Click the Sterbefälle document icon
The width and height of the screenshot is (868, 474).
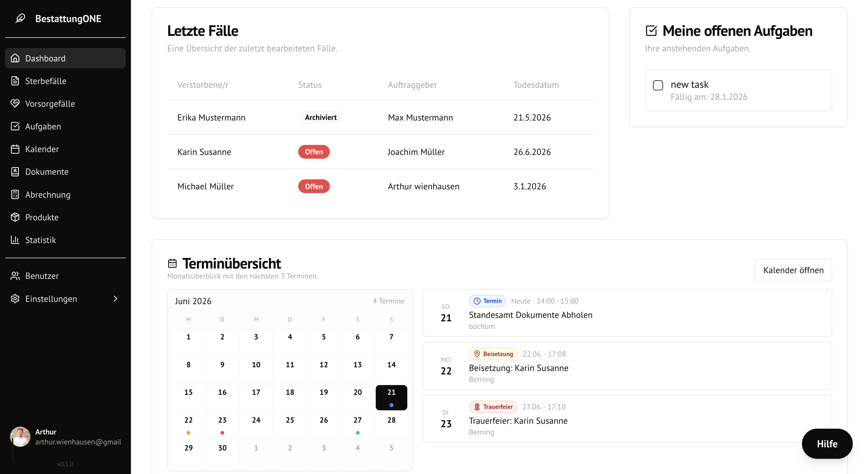click(15, 81)
